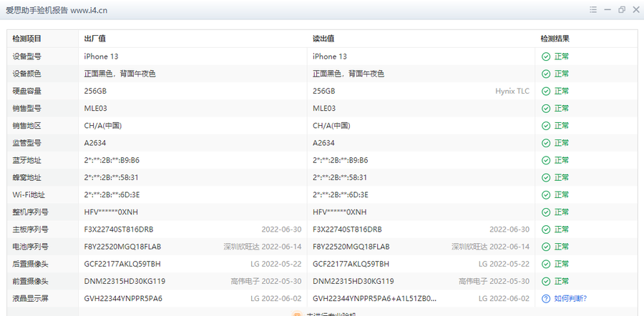Select the 整机序列号 row label
This screenshot has height=316, width=644.
pyautogui.click(x=30, y=212)
